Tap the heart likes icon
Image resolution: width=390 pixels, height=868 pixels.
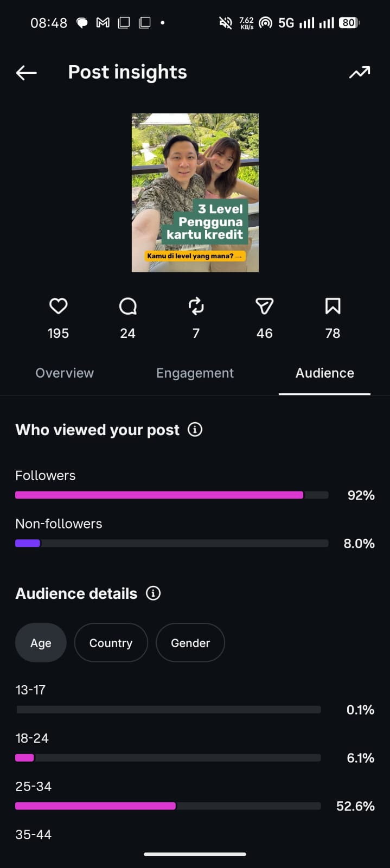click(x=58, y=307)
